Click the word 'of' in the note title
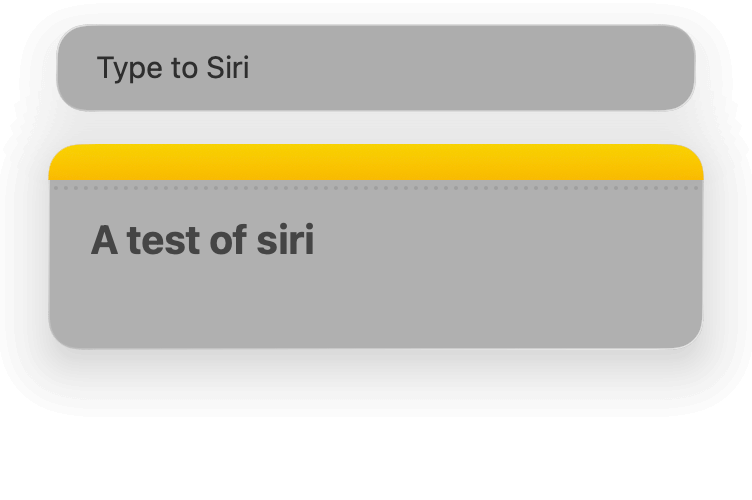Viewport: 752px width, 500px height. [x=224, y=241]
